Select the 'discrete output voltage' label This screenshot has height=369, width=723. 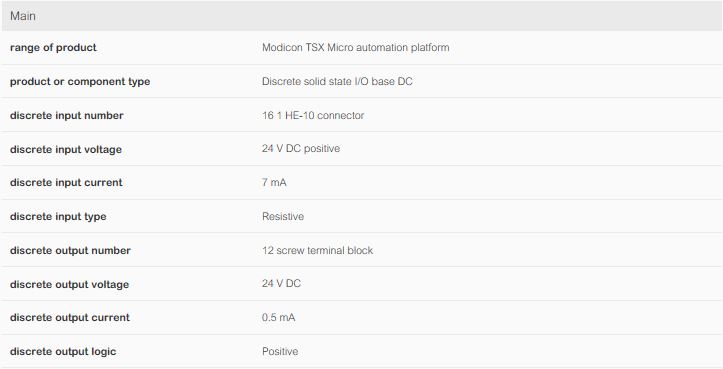pos(69,285)
